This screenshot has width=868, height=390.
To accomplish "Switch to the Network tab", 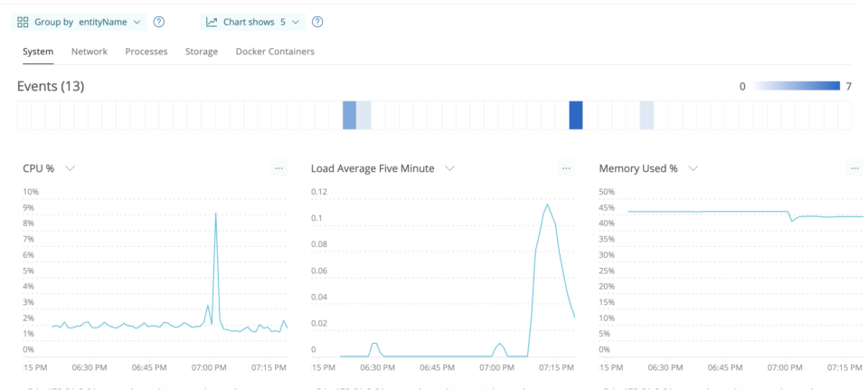I will point(90,52).
